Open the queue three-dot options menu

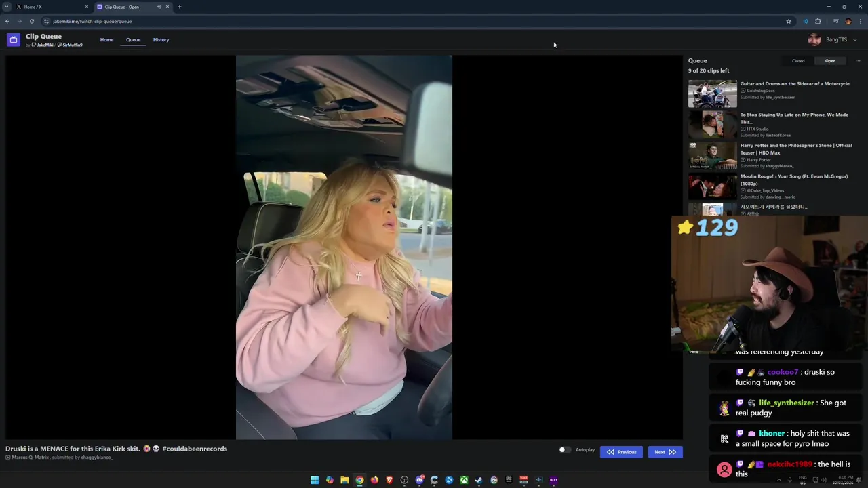(x=858, y=61)
